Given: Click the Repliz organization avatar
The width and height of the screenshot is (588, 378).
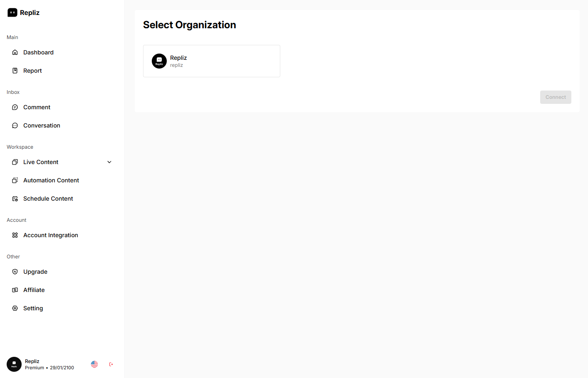Looking at the screenshot, I should [x=159, y=61].
